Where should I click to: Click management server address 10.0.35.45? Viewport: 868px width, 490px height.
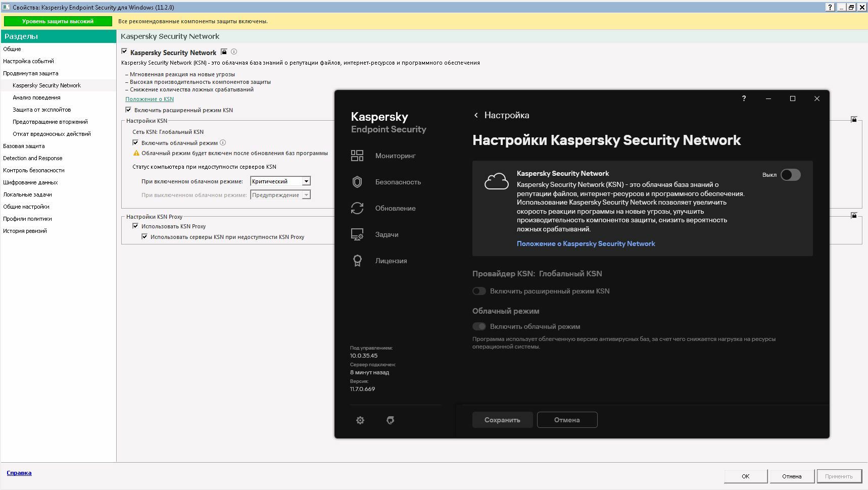[x=364, y=356]
